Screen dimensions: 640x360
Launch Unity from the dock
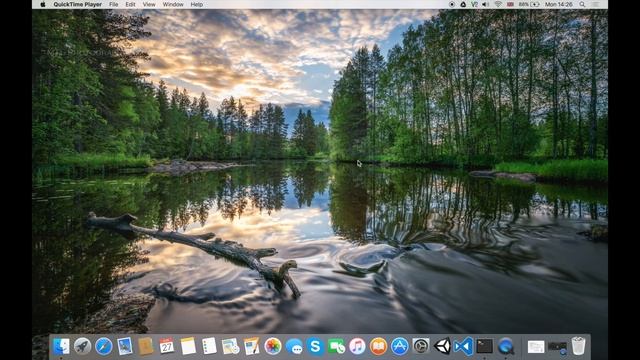tap(442, 347)
